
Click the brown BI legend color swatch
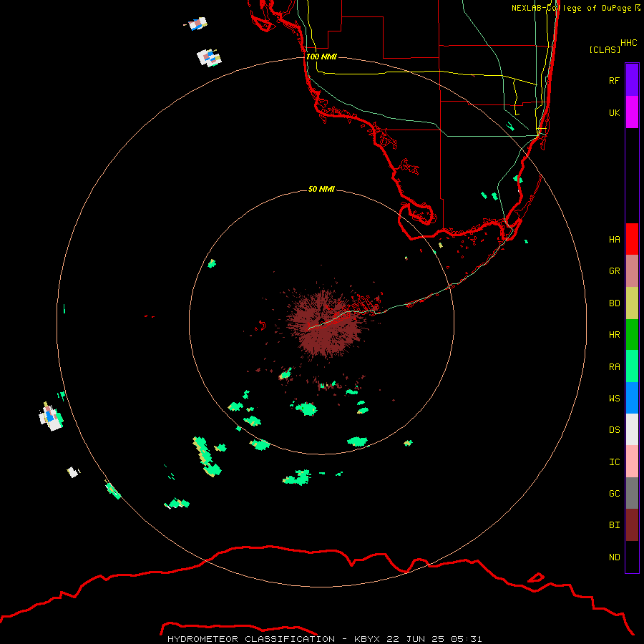point(632,525)
